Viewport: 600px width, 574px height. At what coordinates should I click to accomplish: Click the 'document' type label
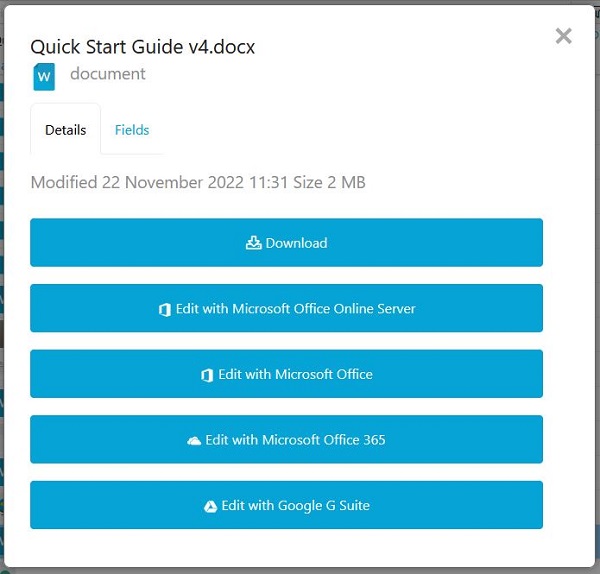108,74
